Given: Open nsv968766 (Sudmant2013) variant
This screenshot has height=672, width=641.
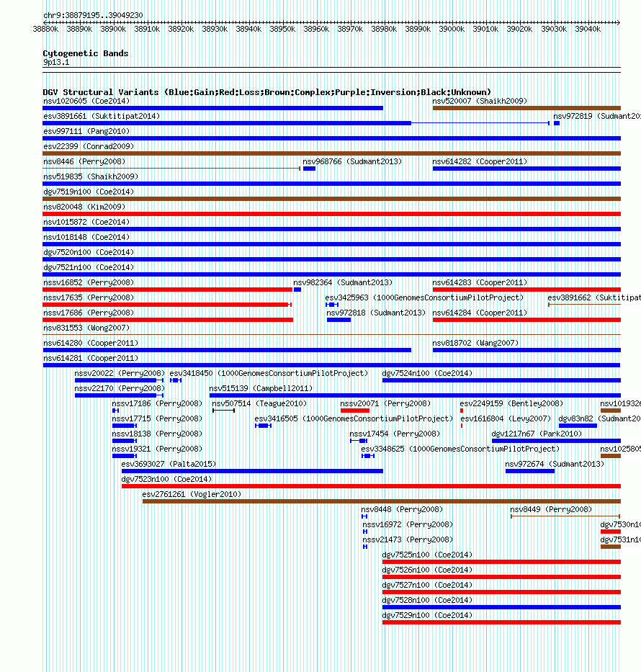Looking at the screenshot, I should tap(310, 169).
